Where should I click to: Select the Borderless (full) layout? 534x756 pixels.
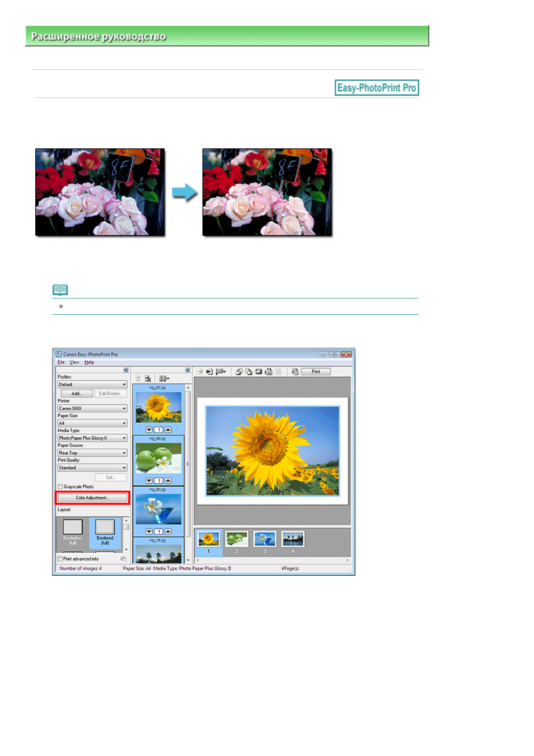[72, 533]
